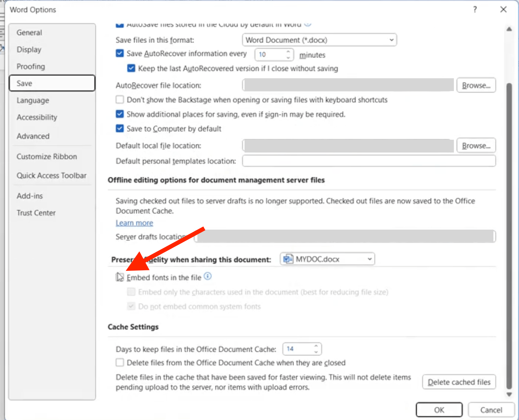Click the Server drafts location field
This screenshot has height=420, width=519.
point(345,236)
